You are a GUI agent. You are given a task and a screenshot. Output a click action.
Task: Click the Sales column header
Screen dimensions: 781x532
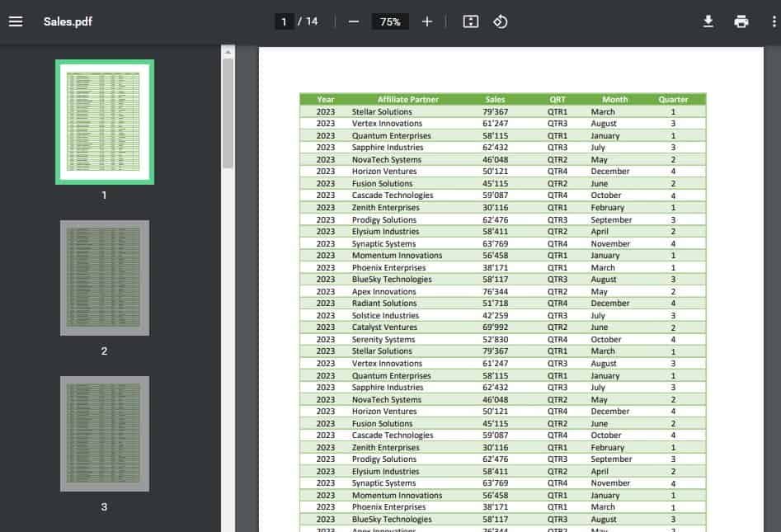495,99
